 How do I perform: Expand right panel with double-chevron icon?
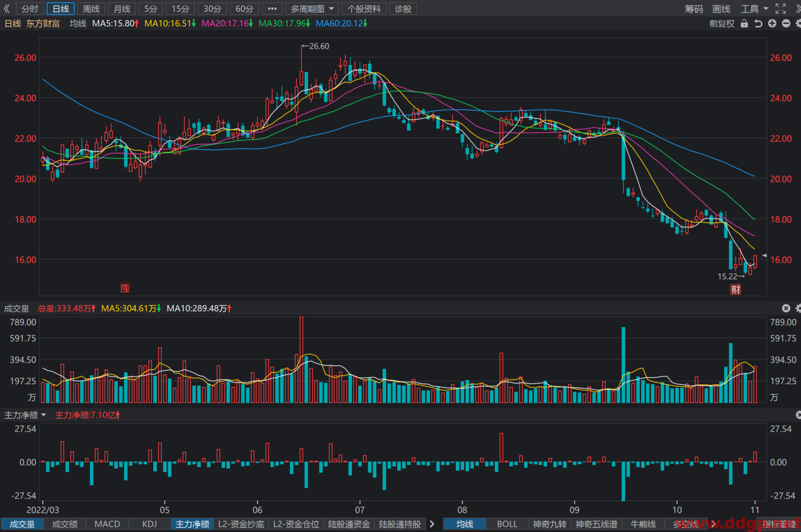point(798,9)
